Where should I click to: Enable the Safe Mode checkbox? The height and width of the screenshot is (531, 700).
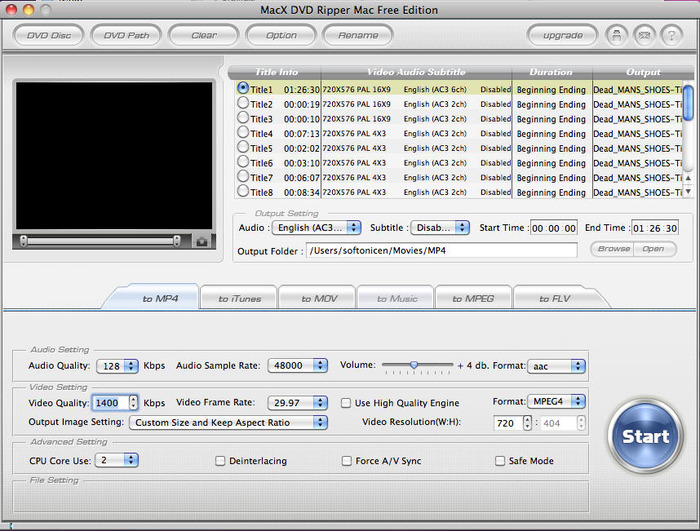pyautogui.click(x=500, y=461)
